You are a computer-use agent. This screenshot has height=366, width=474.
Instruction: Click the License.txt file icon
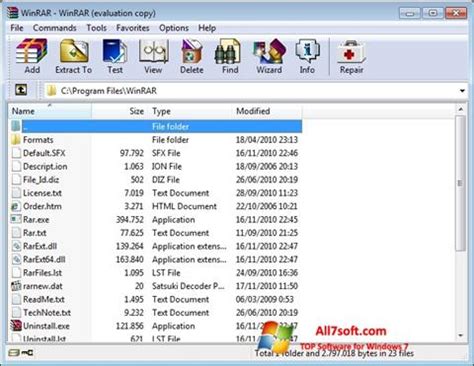tap(16, 193)
